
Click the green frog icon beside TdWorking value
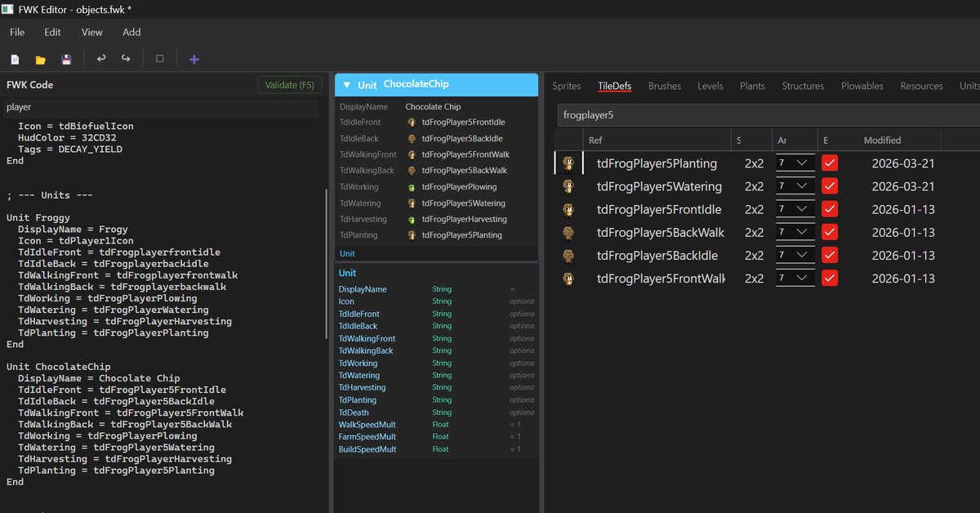click(412, 187)
